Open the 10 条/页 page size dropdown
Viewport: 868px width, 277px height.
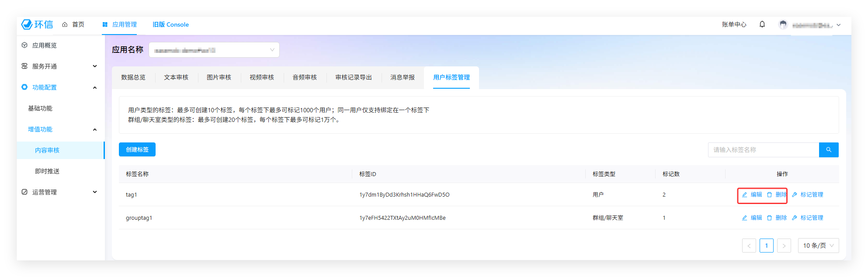tap(818, 246)
